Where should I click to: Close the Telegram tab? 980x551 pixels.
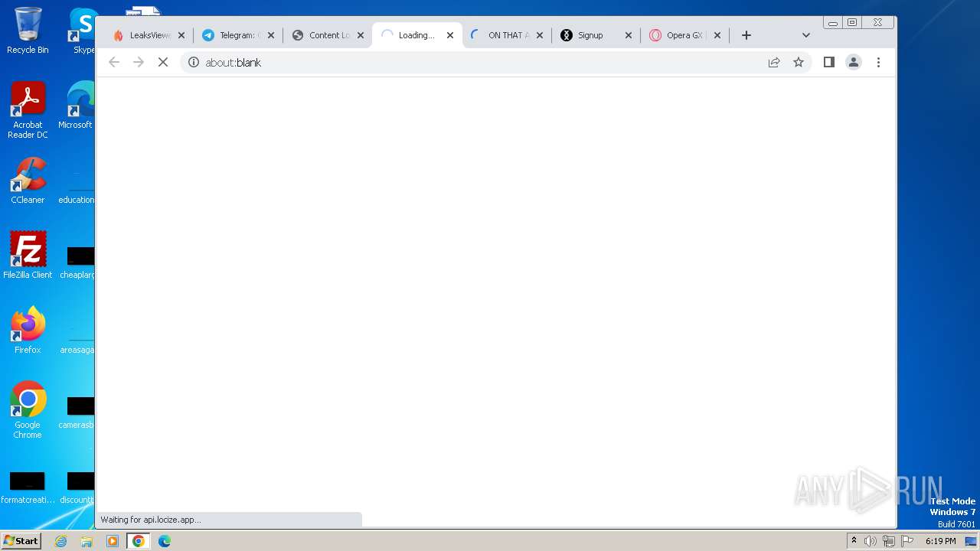click(x=271, y=35)
